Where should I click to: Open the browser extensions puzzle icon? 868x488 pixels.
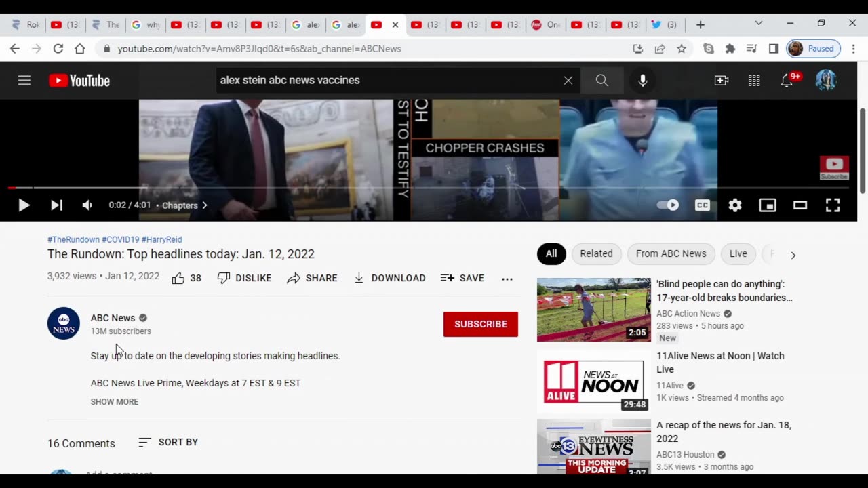pos(730,49)
